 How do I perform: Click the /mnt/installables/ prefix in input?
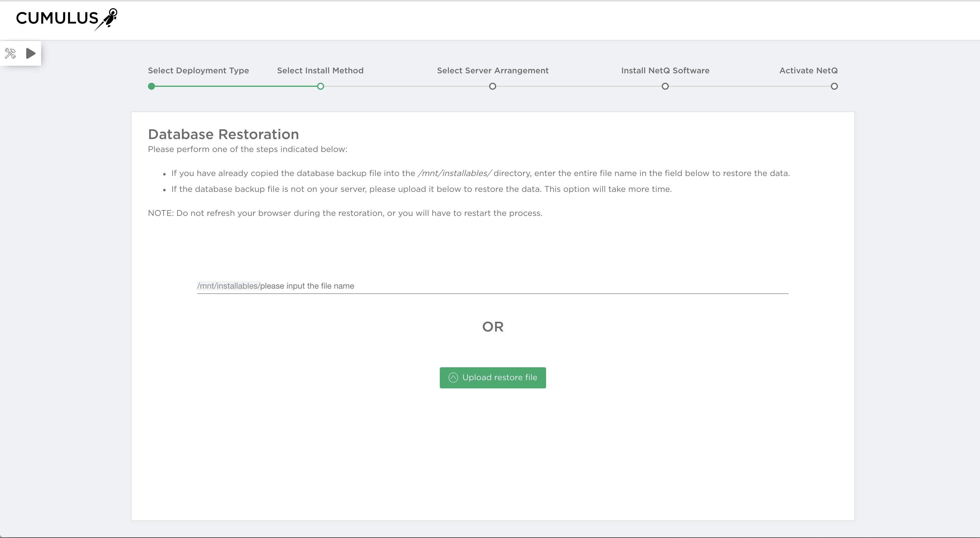pyautogui.click(x=228, y=286)
